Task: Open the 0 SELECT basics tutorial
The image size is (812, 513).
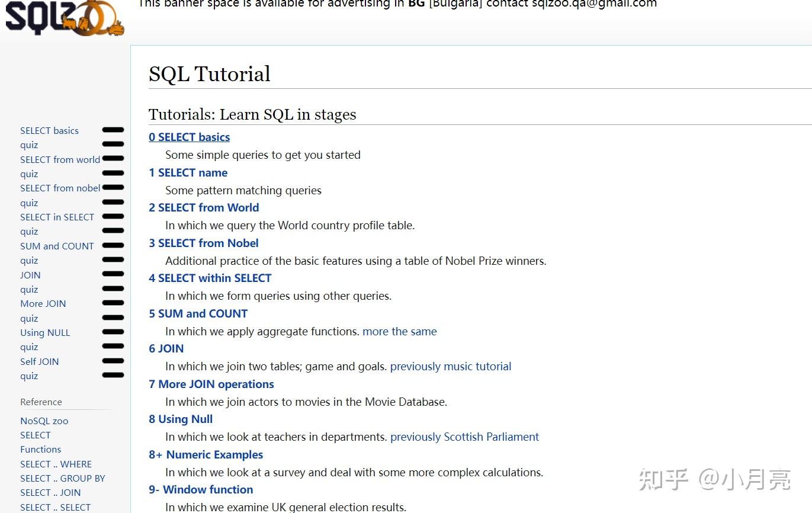Action: tap(189, 137)
